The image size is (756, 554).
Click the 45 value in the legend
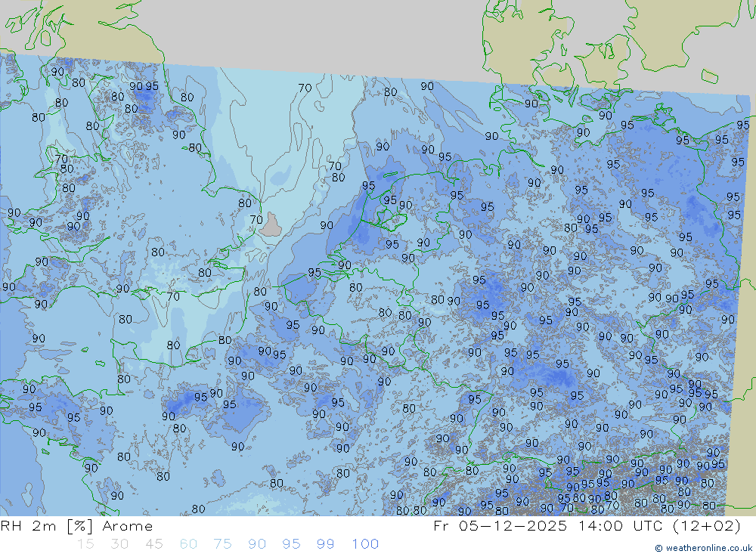tap(153, 544)
